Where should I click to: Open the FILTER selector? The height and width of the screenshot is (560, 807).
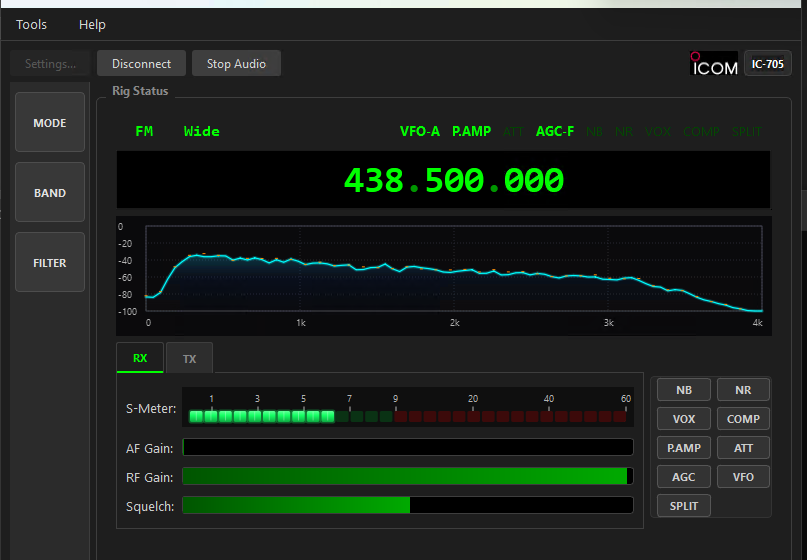coord(50,262)
